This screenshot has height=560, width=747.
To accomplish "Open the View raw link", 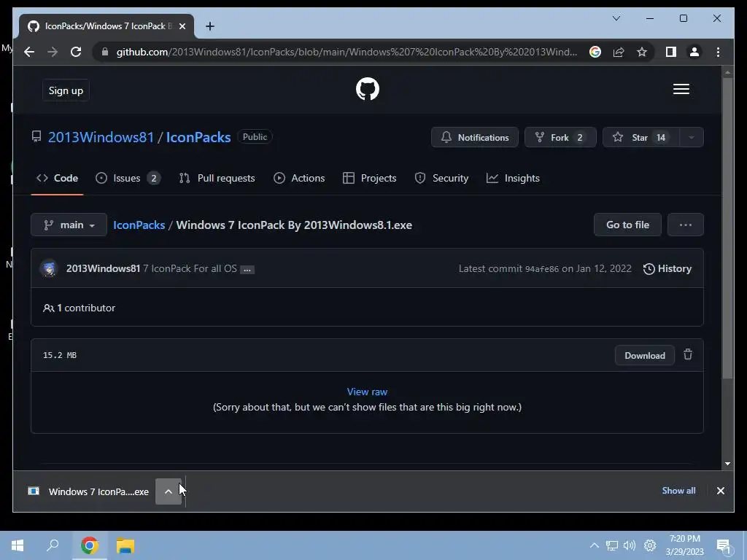I will point(367,392).
